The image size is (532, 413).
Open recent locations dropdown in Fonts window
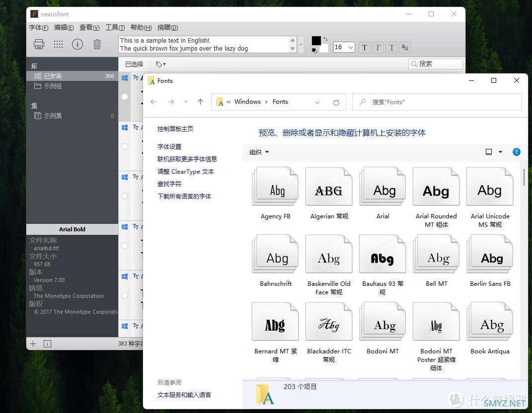[x=186, y=102]
